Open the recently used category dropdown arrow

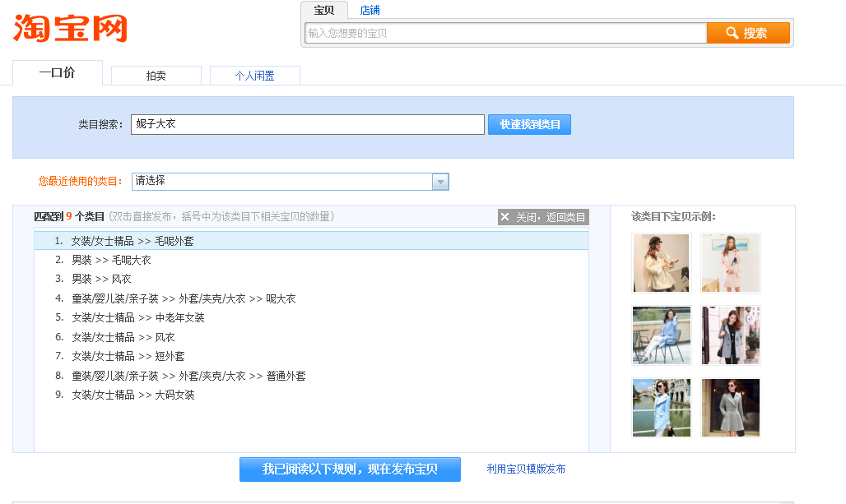pos(440,182)
